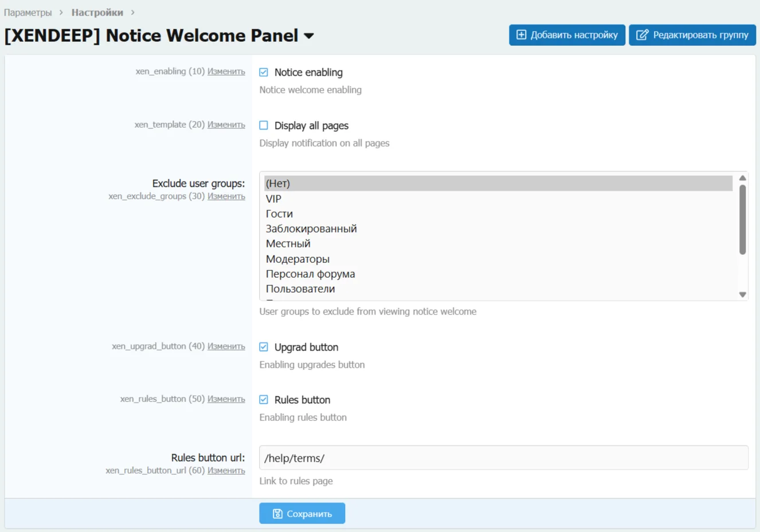Open the "Параметры" breadcrumb
Viewport: 760px width, 532px height.
(x=27, y=11)
